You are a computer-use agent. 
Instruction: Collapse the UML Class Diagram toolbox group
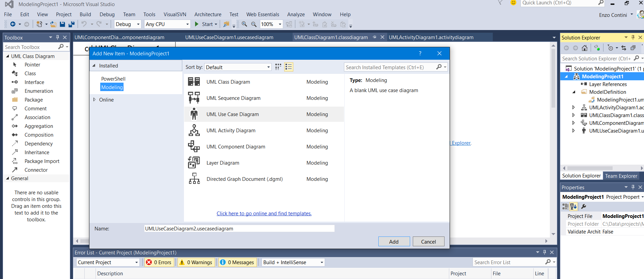(7, 56)
